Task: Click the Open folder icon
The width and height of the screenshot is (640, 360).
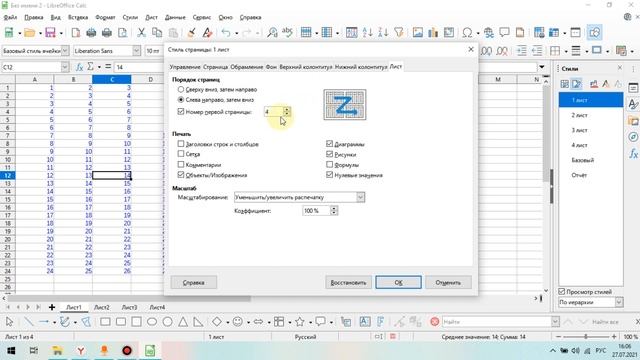Action: pyautogui.click(x=29, y=33)
